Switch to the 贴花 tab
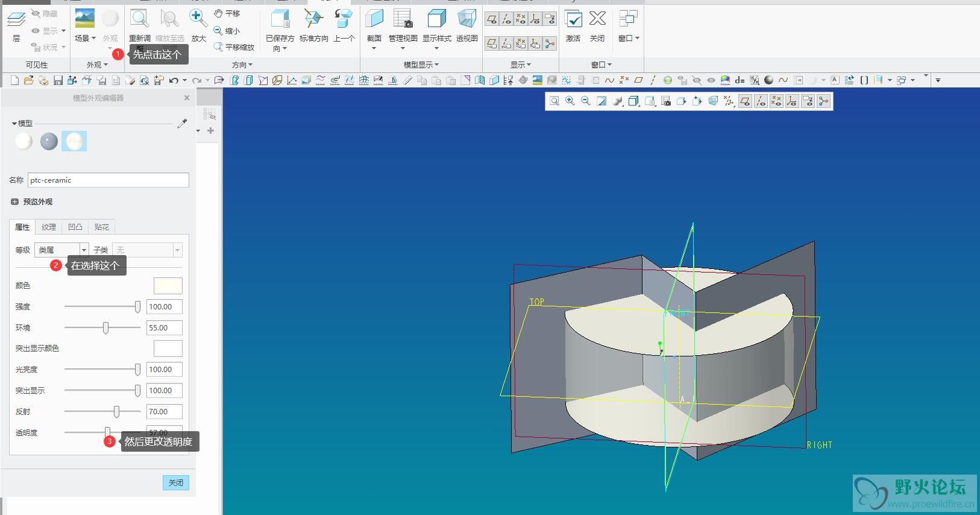 coord(102,227)
